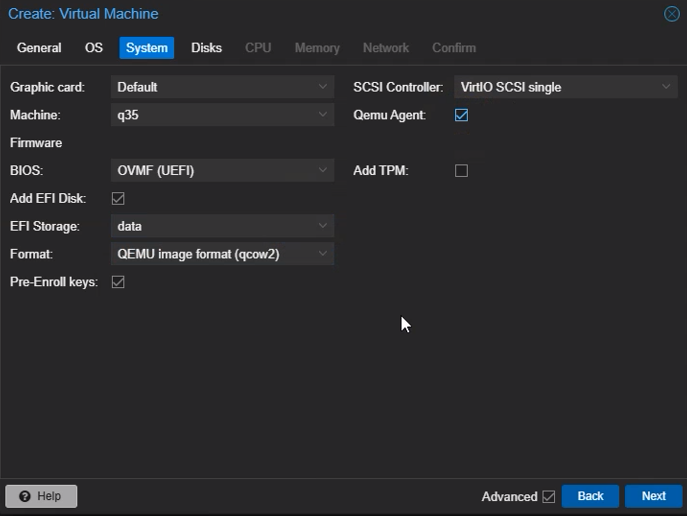Screen dimensions: 687x516
Task: Open the Graphic card dropdown
Action: [322, 87]
